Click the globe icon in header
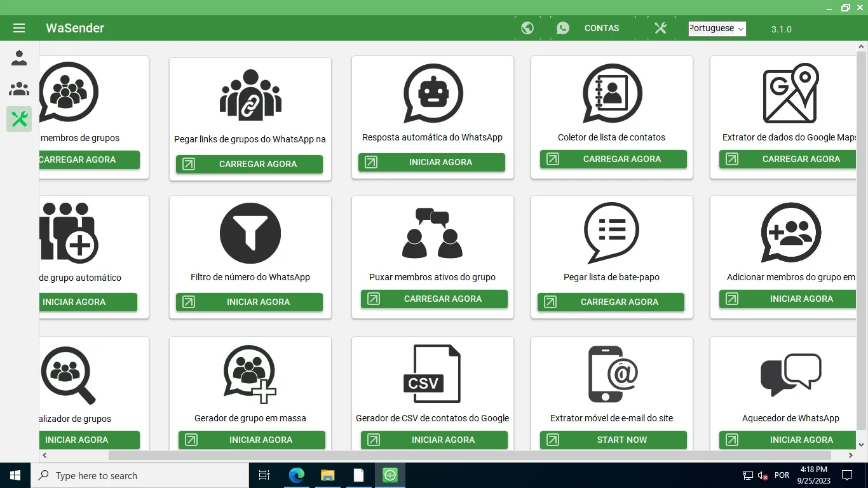 pos(527,28)
